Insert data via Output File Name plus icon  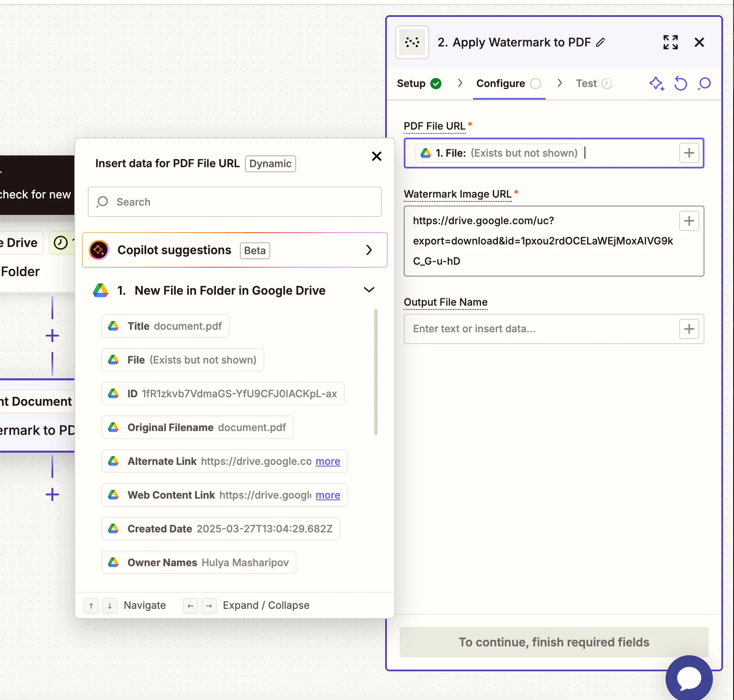click(x=689, y=329)
